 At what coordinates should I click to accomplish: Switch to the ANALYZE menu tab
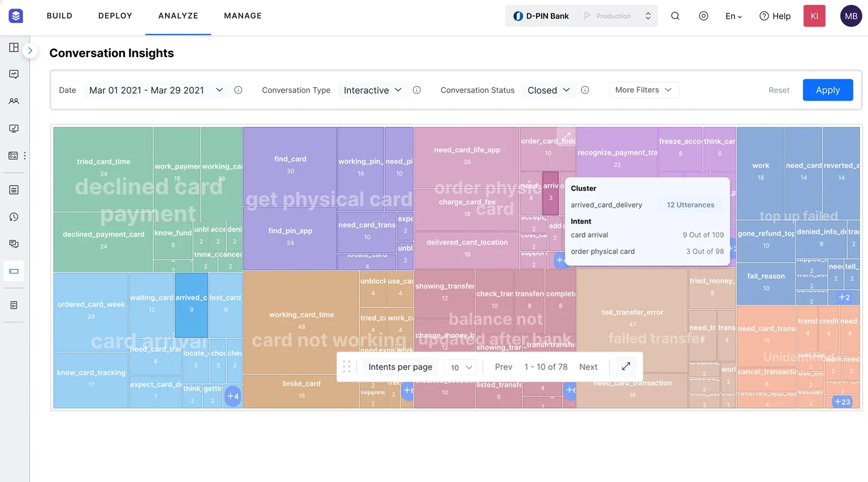pos(178,16)
